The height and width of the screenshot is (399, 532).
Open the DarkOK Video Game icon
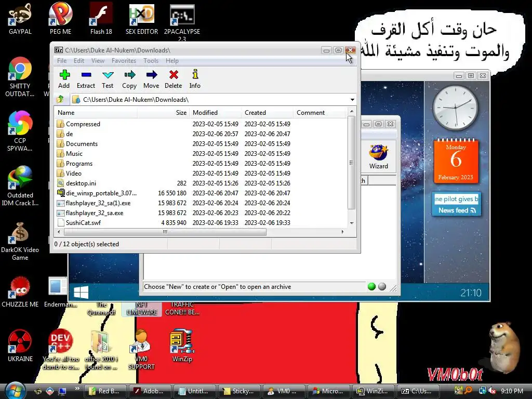(x=20, y=241)
